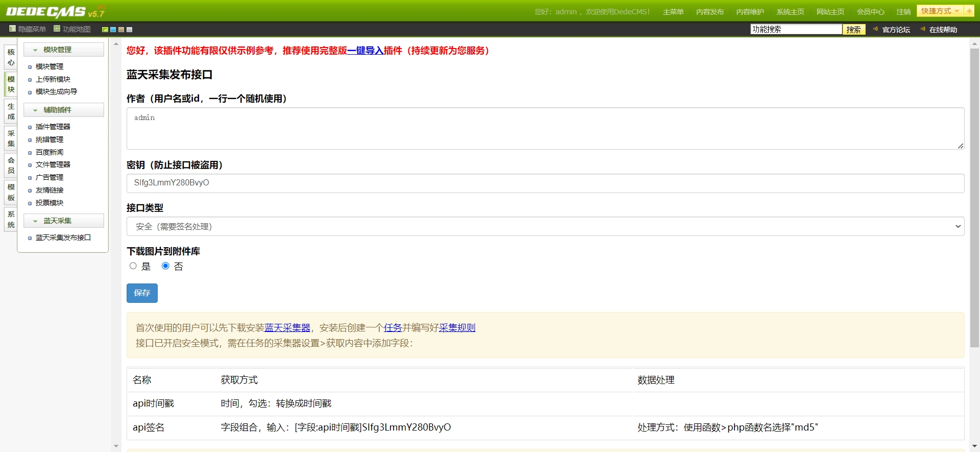Select the blue theme color swatch
Viewport: 980px width, 452px height.
coord(113,30)
